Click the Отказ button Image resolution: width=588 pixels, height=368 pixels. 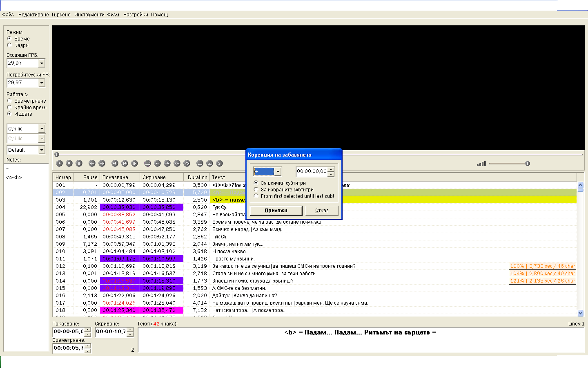point(322,211)
